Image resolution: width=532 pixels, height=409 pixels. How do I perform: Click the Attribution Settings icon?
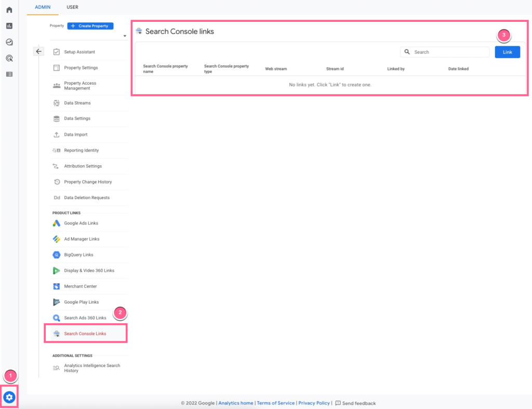(x=56, y=166)
